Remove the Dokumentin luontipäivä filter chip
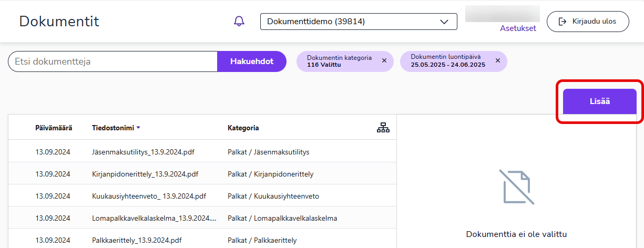This screenshot has height=248, width=644. (497, 61)
